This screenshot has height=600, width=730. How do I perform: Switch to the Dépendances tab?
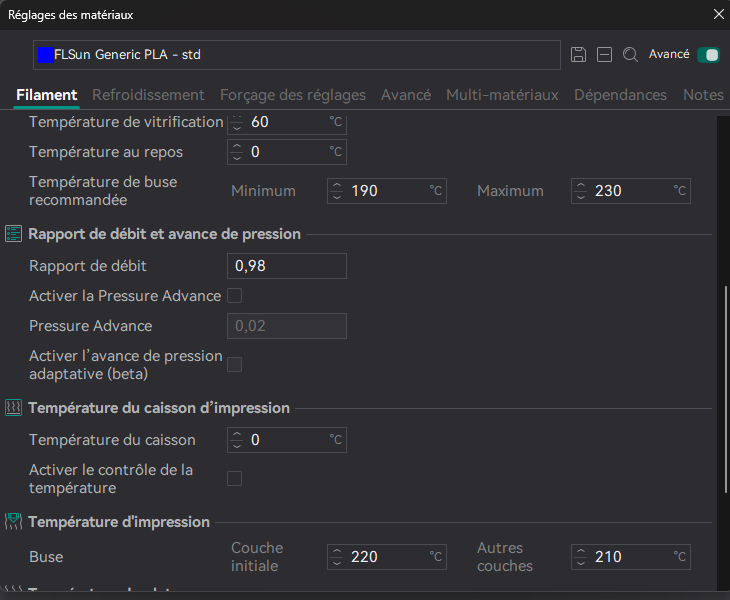click(620, 95)
